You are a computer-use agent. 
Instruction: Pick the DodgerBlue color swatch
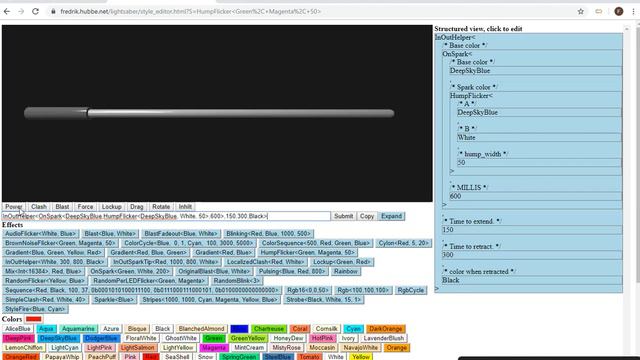coord(101,338)
